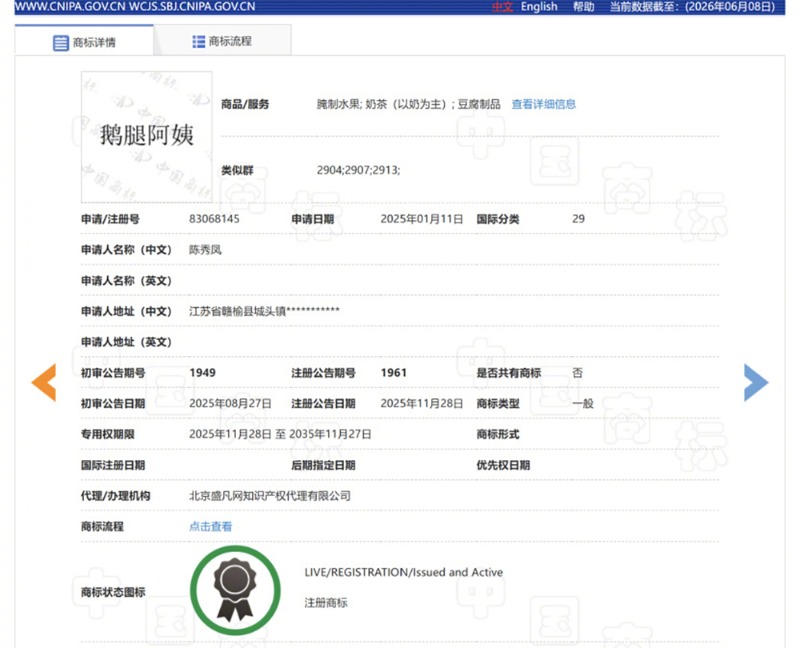
Task: Click the 商品/服务 field label
Action: [x=245, y=105]
